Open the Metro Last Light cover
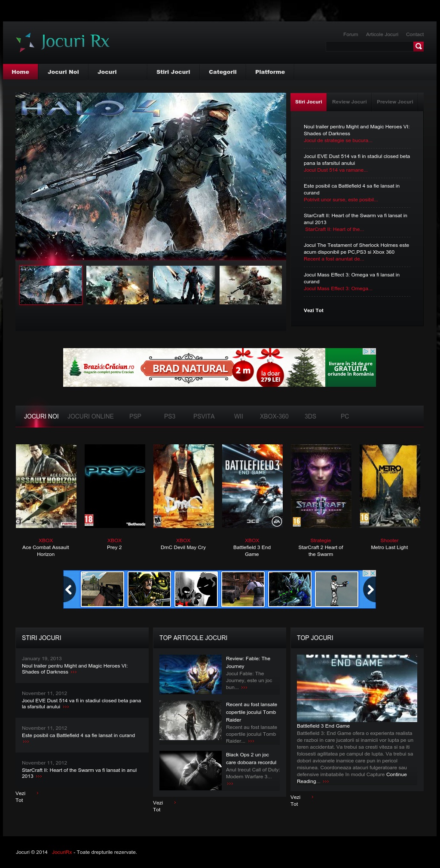 (x=390, y=486)
